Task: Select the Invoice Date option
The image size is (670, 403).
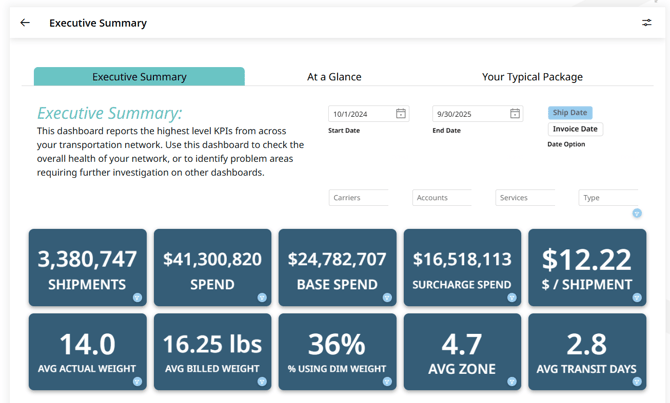Action: pos(575,129)
